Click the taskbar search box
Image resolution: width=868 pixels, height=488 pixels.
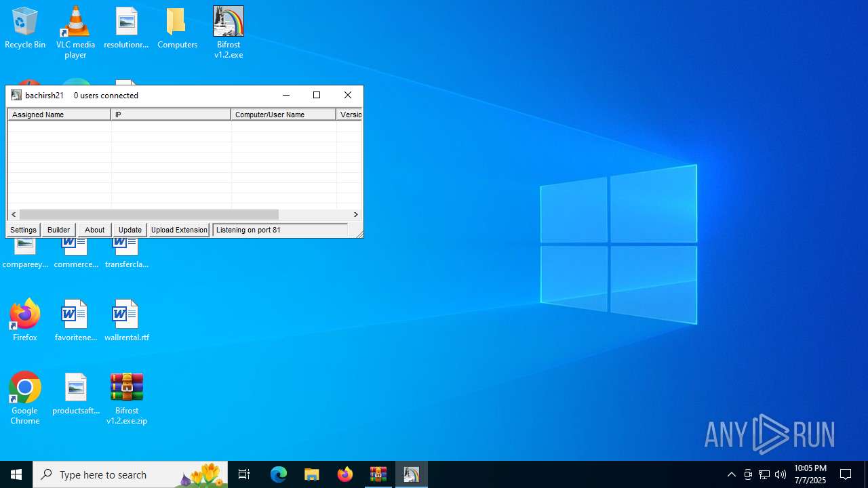click(130, 474)
